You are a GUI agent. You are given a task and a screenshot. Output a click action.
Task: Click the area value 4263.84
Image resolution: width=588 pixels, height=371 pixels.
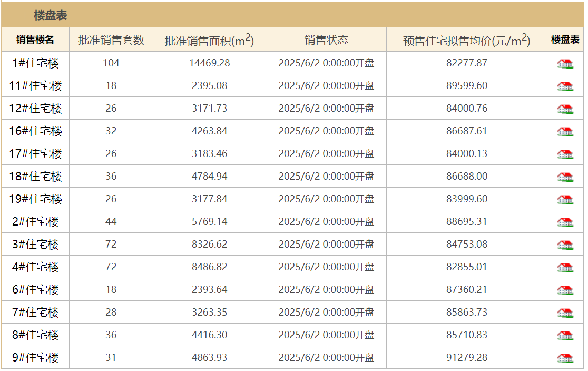click(209, 131)
